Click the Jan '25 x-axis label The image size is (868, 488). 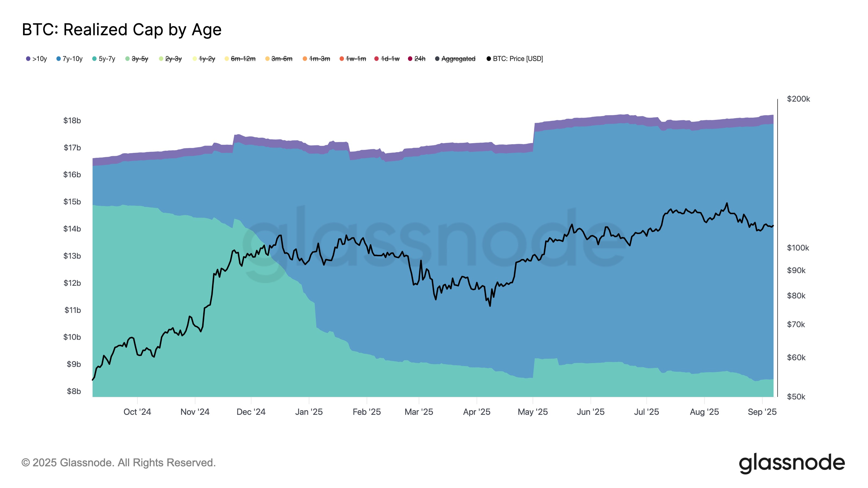click(309, 412)
